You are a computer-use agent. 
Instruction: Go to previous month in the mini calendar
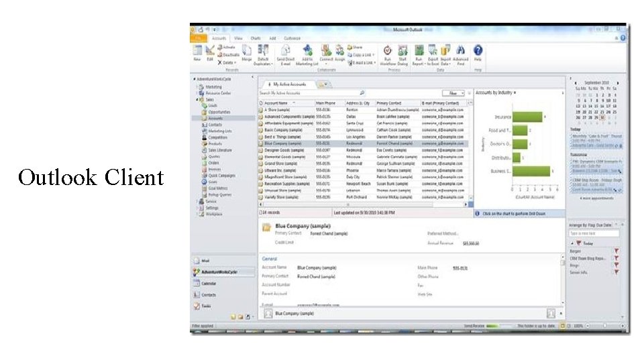(x=576, y=83)
